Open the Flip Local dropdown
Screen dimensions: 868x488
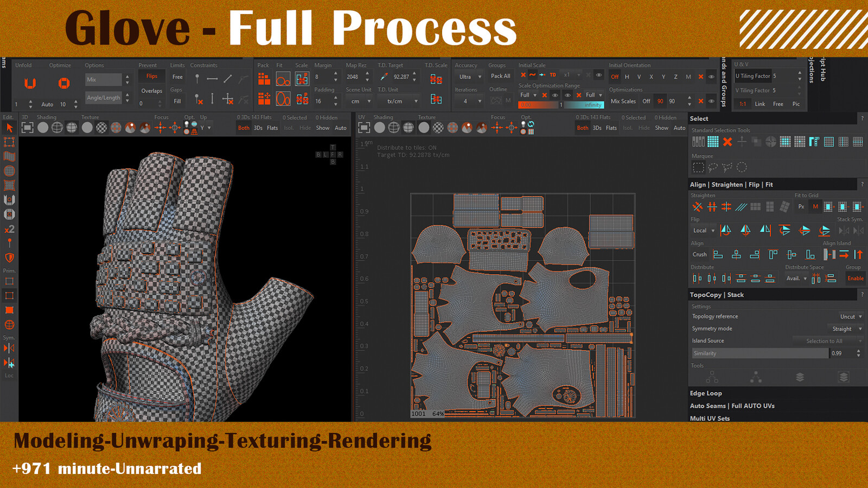point(704,230)
